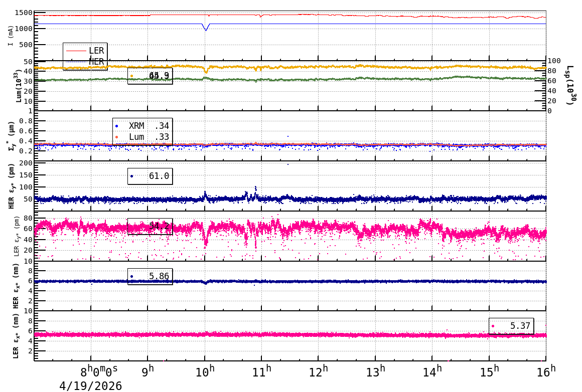Click the blue HER current dip near 10h
Viewport: 582px width, 392px height.
[205, 28]
